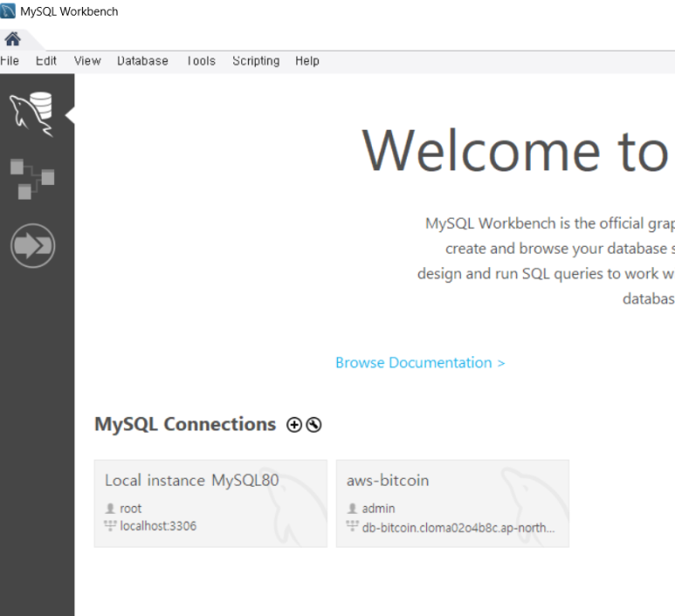The width and height of the screenshot is (675, 616).
Task: Click the admin user label
Action: (x=378, y=509)
